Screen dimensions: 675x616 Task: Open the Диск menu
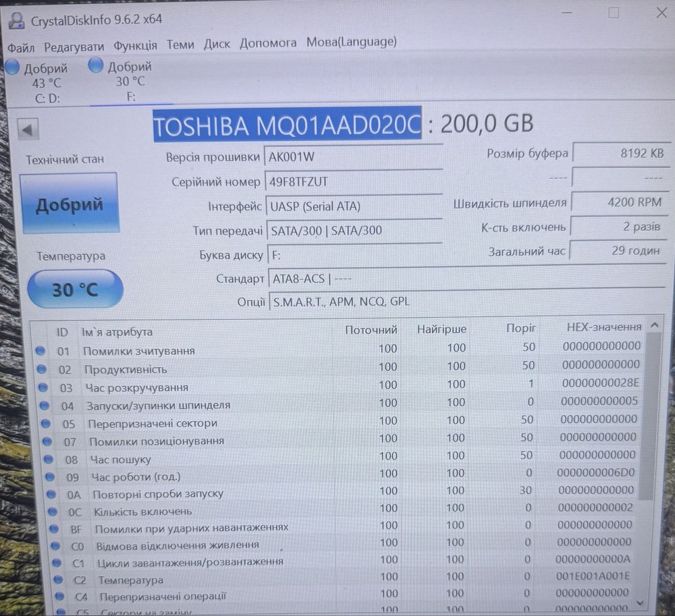pyautogui.click(x=217, y=44)
